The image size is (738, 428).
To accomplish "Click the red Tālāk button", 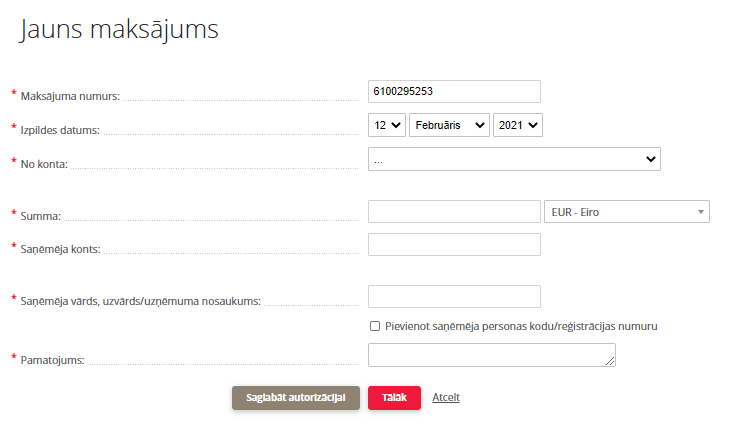I will 394,398.
